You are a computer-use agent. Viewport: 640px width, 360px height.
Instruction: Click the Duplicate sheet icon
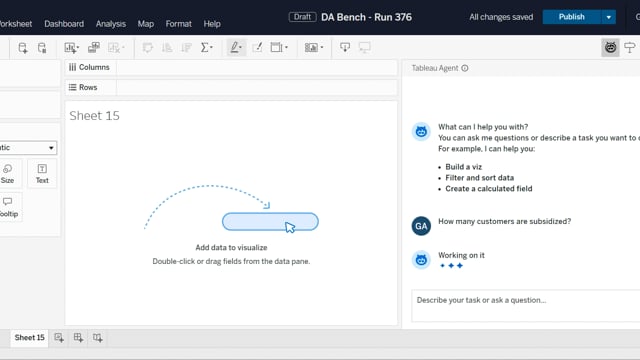[94, 48]
